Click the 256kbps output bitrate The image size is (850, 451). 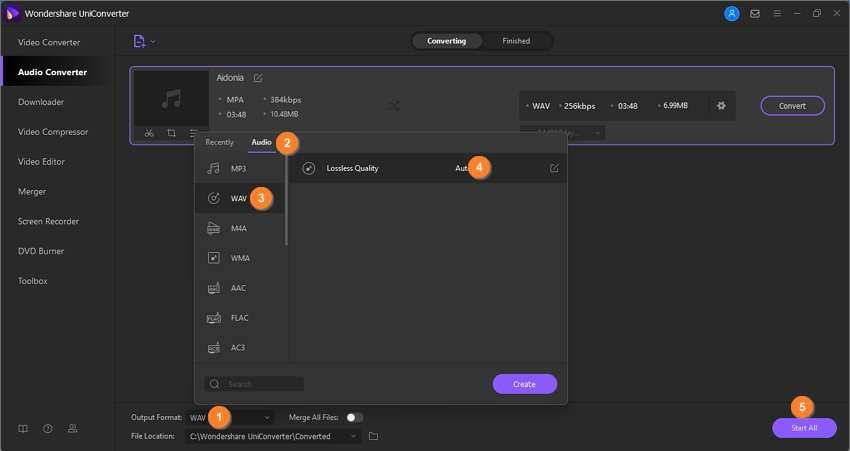[x=579, y=106]
